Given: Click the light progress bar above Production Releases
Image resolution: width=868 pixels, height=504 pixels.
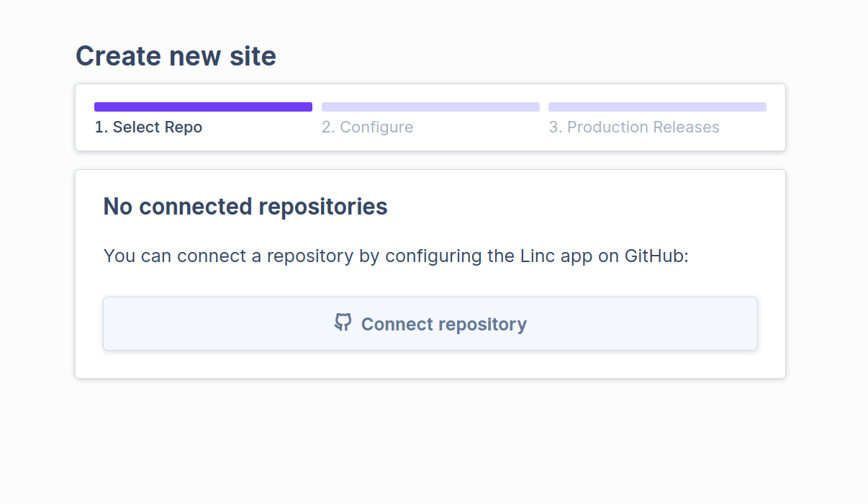Looking at the screenshot, I should (x=657, y=107).
